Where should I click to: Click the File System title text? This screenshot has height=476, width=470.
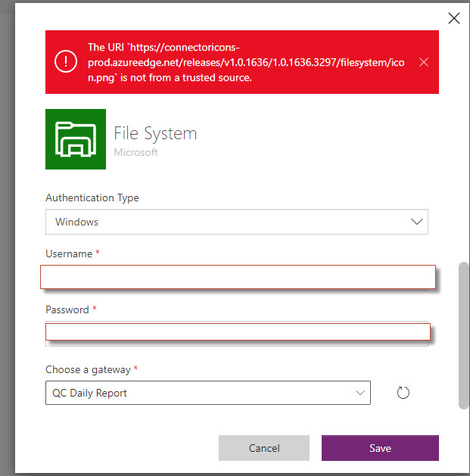tap(155, 133)
